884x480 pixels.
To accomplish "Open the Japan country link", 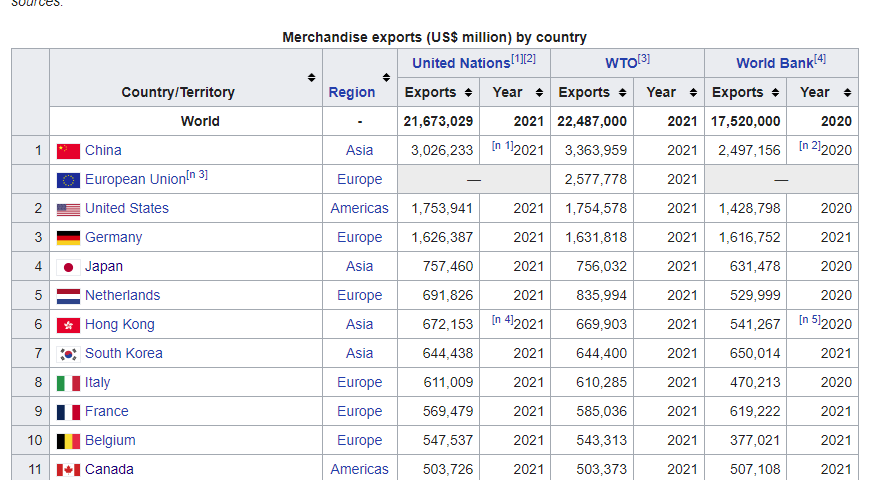I will (104, 266).
